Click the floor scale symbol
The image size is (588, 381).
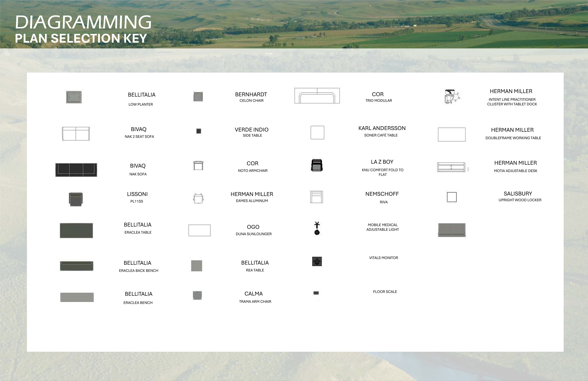point(316,293)
